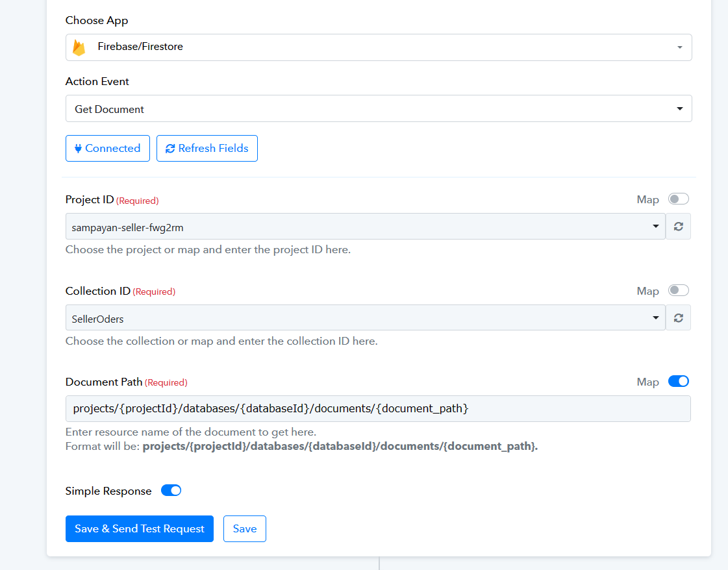Expand the Collection ID dropdown SellerOders
728x570 pixels.
click(x=366, y=318)
